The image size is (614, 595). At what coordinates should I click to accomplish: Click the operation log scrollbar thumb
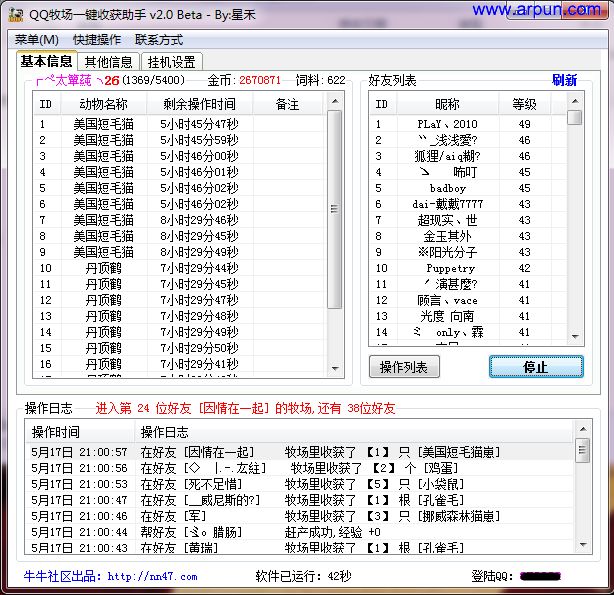583,450
